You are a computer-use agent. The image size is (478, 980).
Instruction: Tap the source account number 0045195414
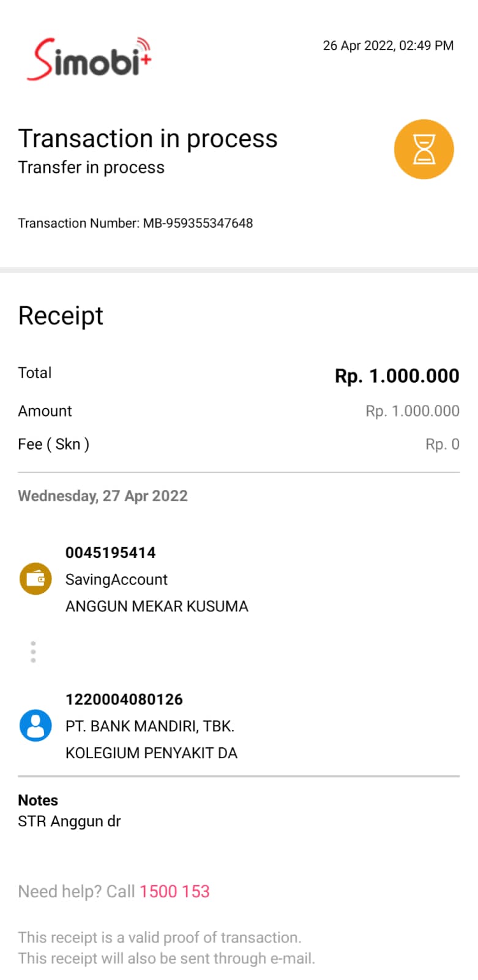pyautogui.click(x=111, y=552)
